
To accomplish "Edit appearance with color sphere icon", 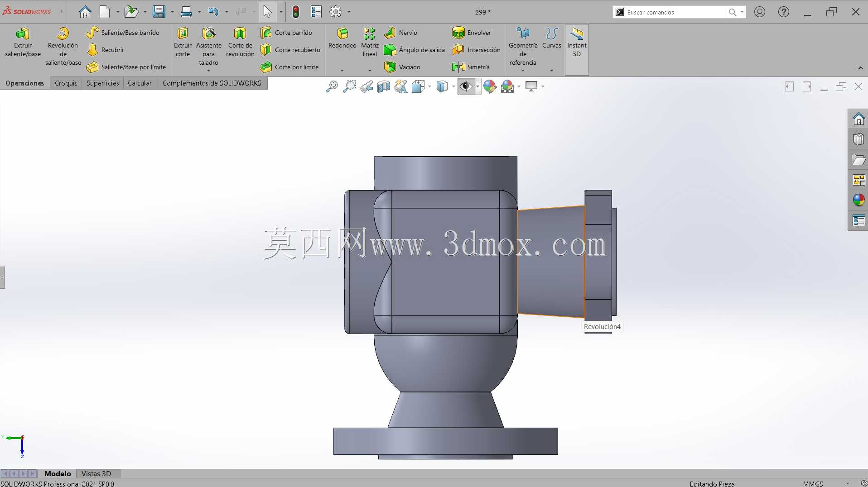I will click(x=490, y=86).
